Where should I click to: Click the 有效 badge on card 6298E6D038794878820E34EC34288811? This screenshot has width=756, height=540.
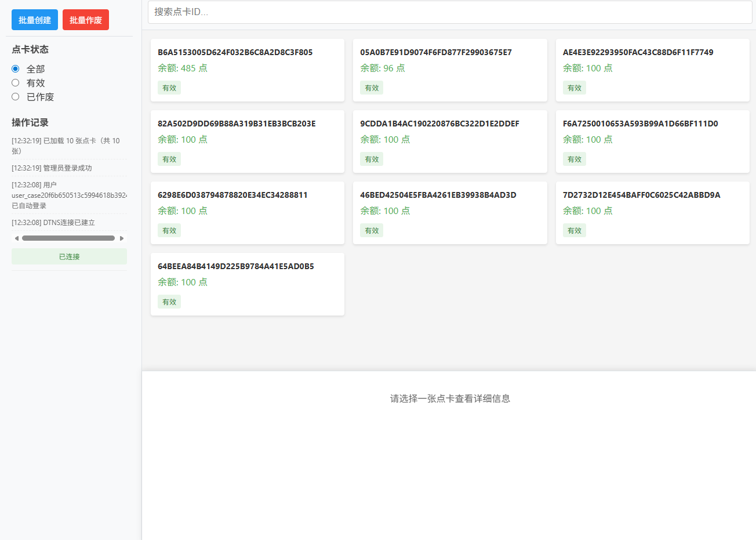pos(169,231)
